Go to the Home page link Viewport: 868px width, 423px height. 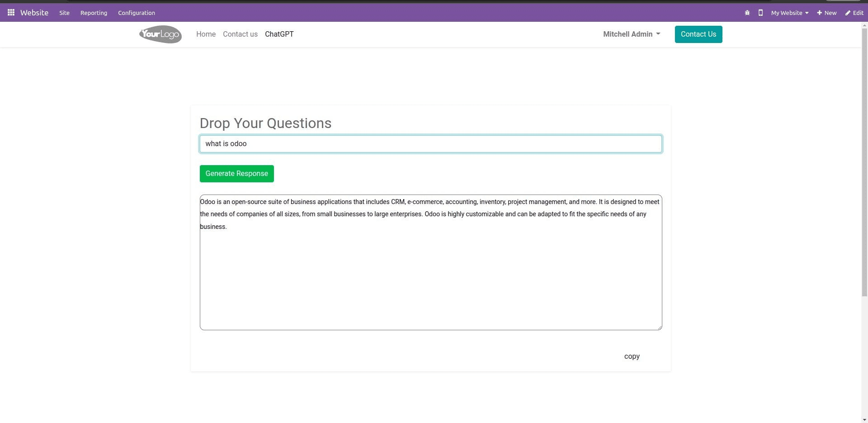click(206, 34)
